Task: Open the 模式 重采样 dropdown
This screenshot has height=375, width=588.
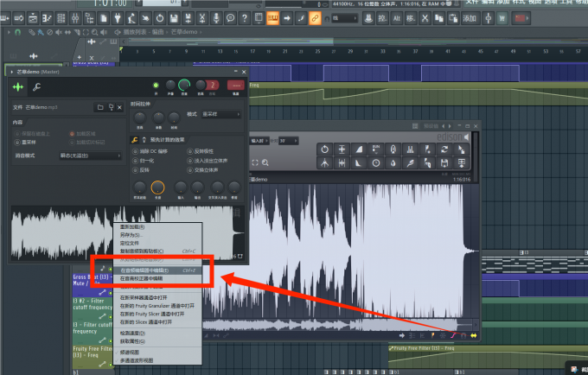Action: click(221, 114)
